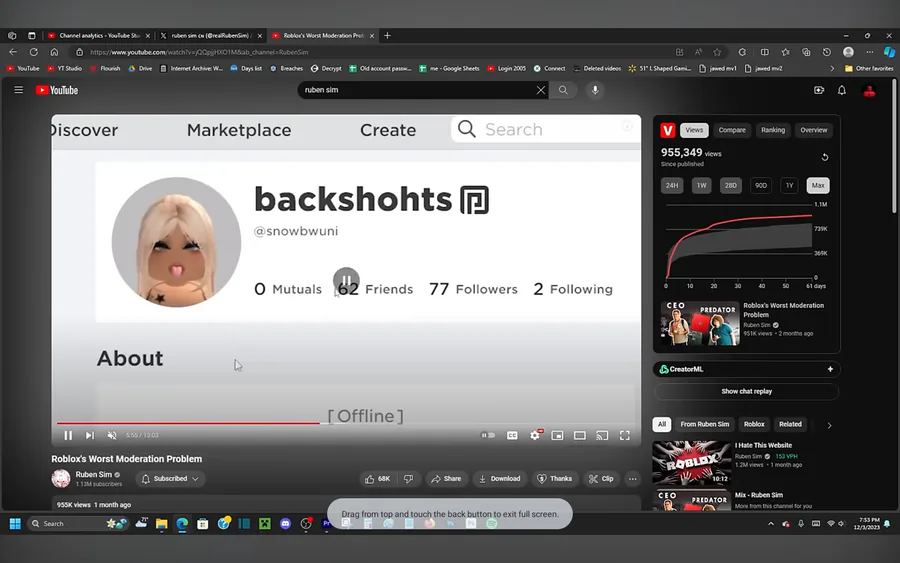Like the video (68K)
This screenshot has height=563, width=900.
tap(378, 479)
